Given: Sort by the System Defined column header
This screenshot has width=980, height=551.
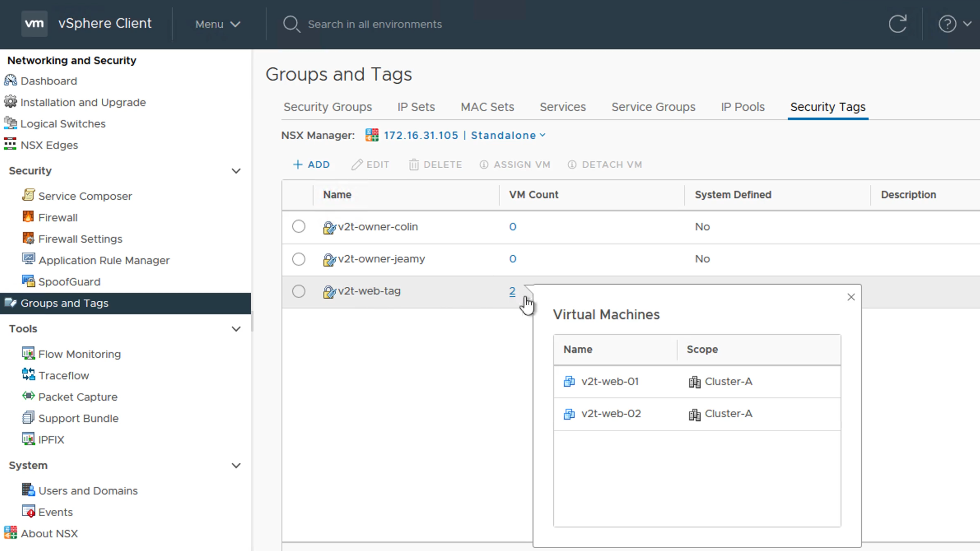Looking at the screenshot, I should point(733,195).
